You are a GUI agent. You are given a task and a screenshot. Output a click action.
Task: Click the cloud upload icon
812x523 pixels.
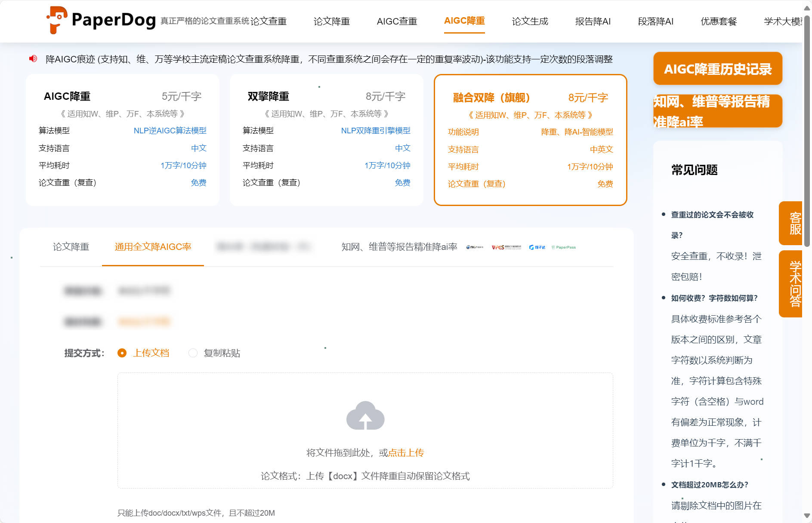click(365, 415)
